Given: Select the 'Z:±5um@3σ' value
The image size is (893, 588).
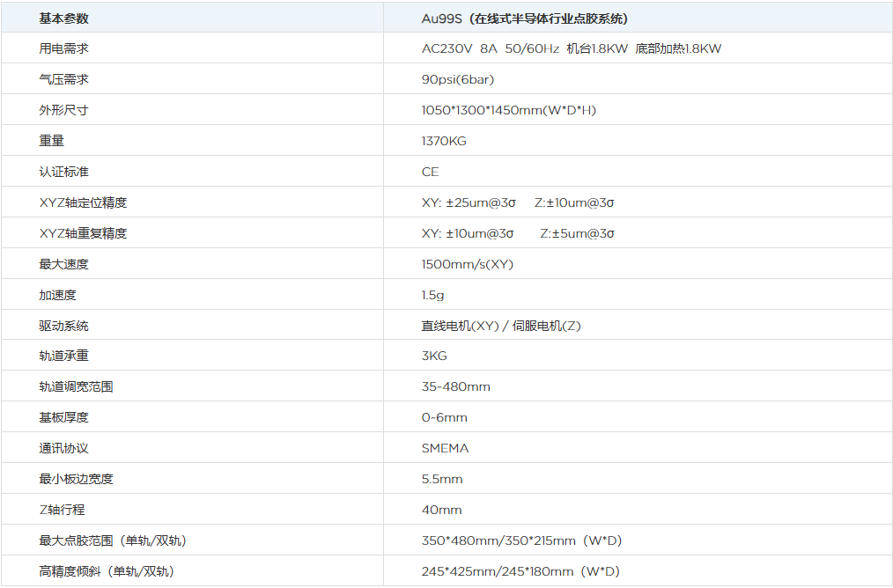Looking at the screenshot, I should tap(577, 233).
